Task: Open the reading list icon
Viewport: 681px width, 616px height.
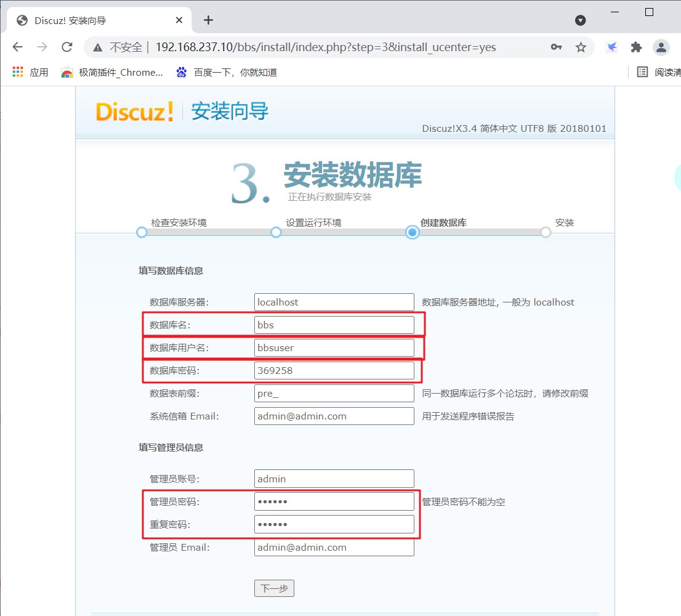Action: point(642,71)
